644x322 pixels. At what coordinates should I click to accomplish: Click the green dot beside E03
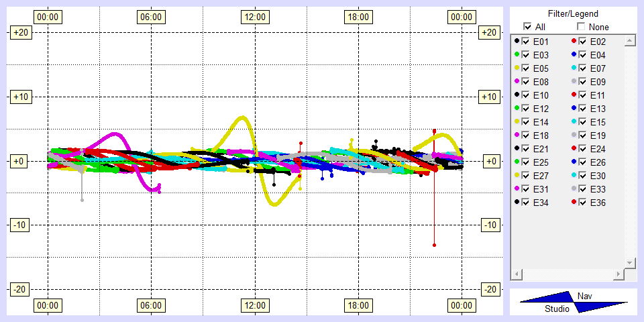(517, 55)
